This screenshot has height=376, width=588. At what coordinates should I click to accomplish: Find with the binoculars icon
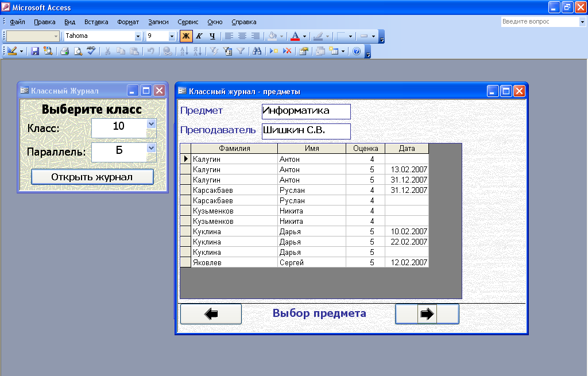pyautogui.click(x=257, y=51)
